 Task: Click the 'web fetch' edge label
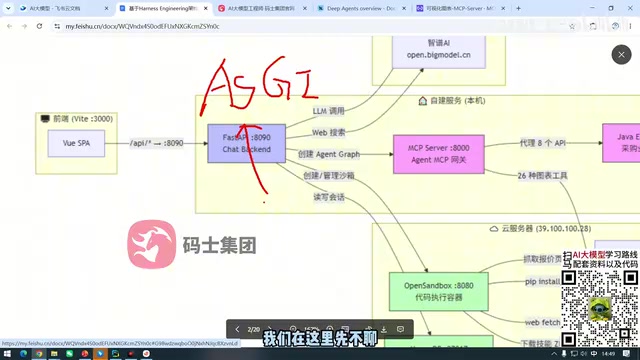pyautogui.click(x=542, y=322)
